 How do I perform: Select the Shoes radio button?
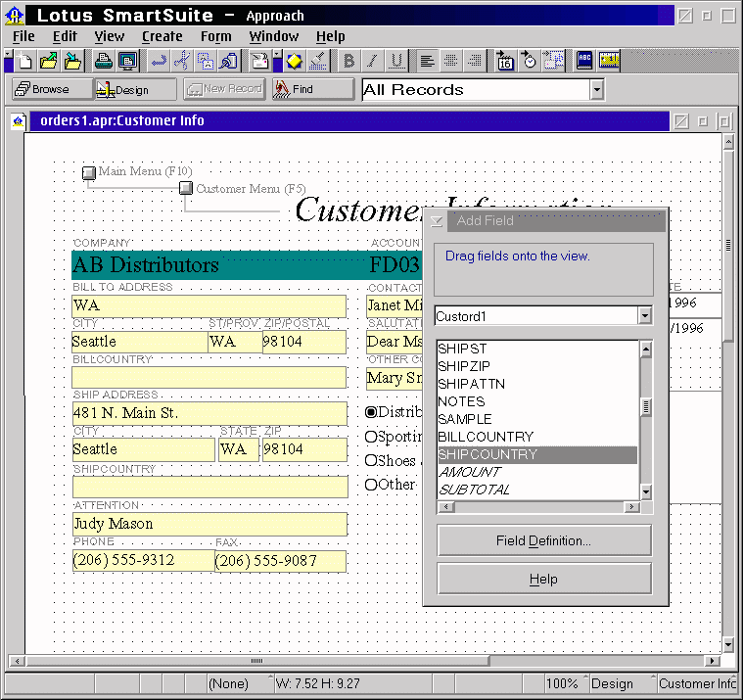371,460
